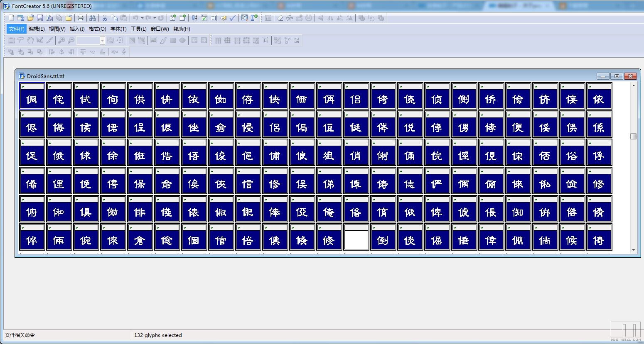The width and height of the screenshot is (644, 344).
Task: Open the 工具(L) menu
Action: pyautogui.click(x=138, y=29)
